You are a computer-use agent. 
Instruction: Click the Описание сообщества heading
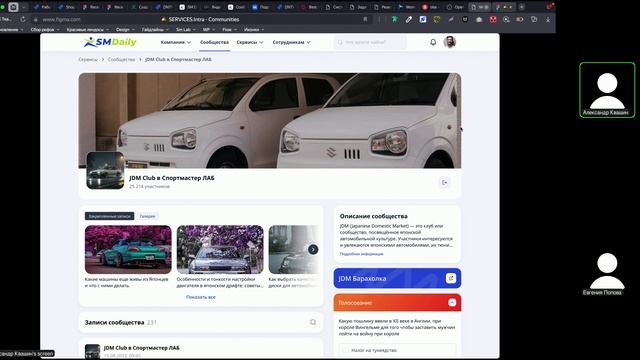click(x=373, y=216)
